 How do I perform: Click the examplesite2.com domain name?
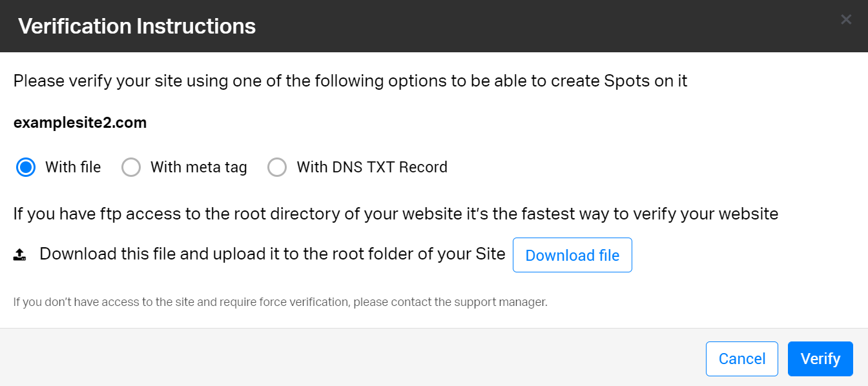click(80, 123)
